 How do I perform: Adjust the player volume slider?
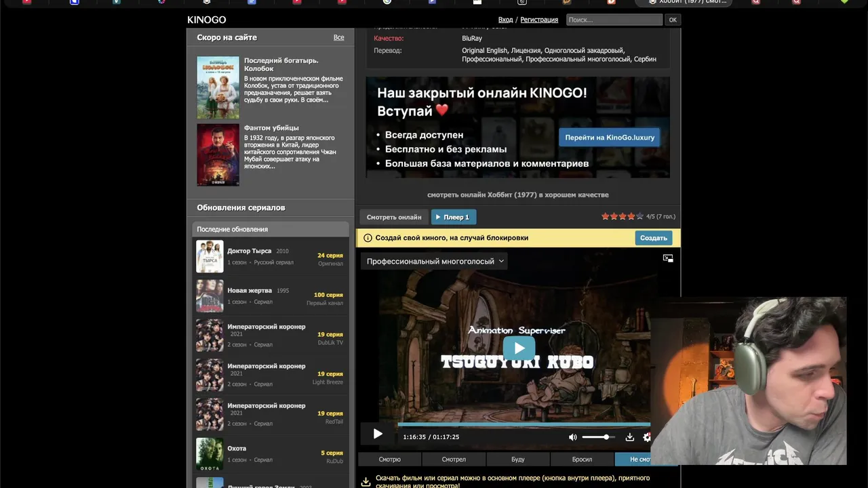[x=598, y=437]
